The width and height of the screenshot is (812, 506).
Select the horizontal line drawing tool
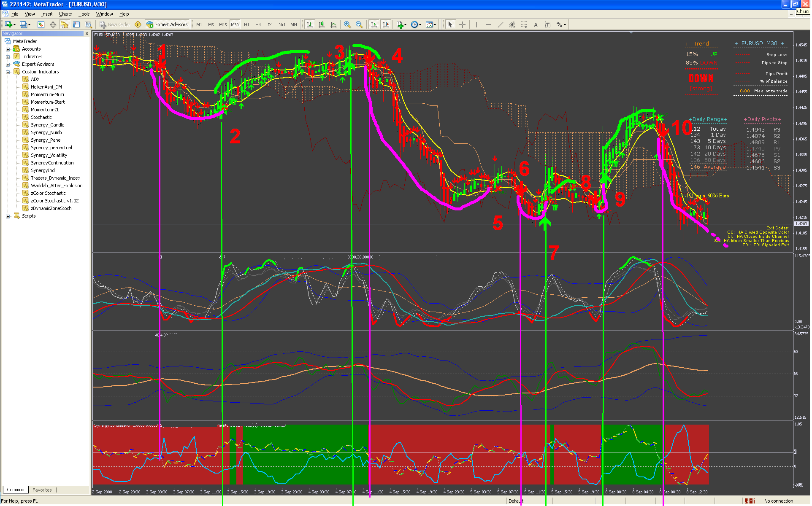point(489,24)
